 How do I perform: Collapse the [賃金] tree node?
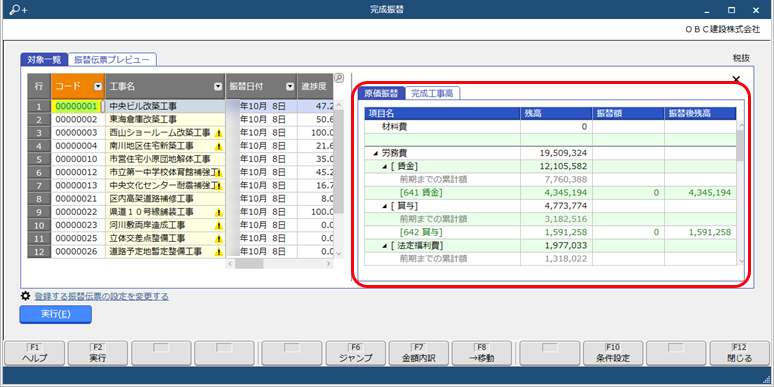tap(385, 166)
